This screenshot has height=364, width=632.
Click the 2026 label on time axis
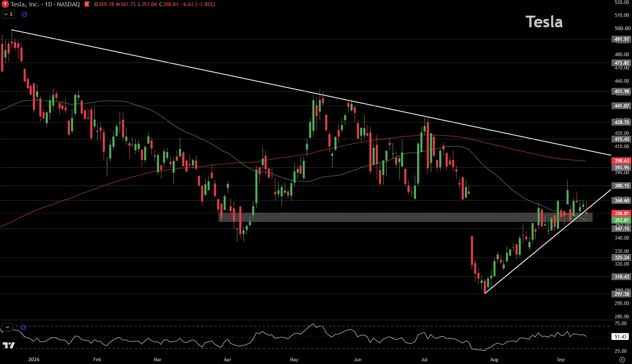coord(34,360)
